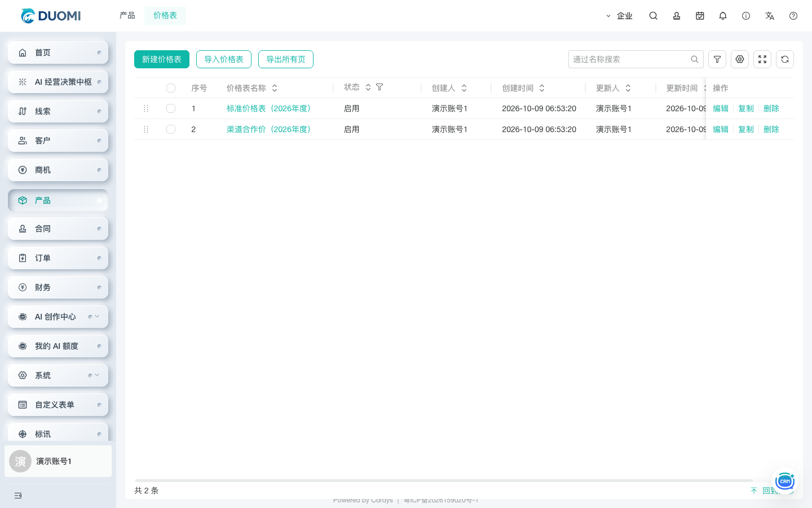
Task: Open the global search icon in header
Action: pos(653,16)
